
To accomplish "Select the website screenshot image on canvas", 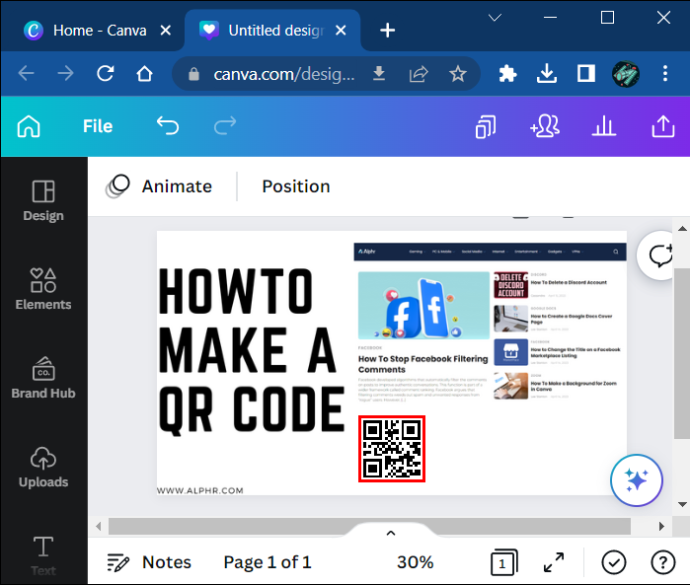I will [x=490, y=322].
